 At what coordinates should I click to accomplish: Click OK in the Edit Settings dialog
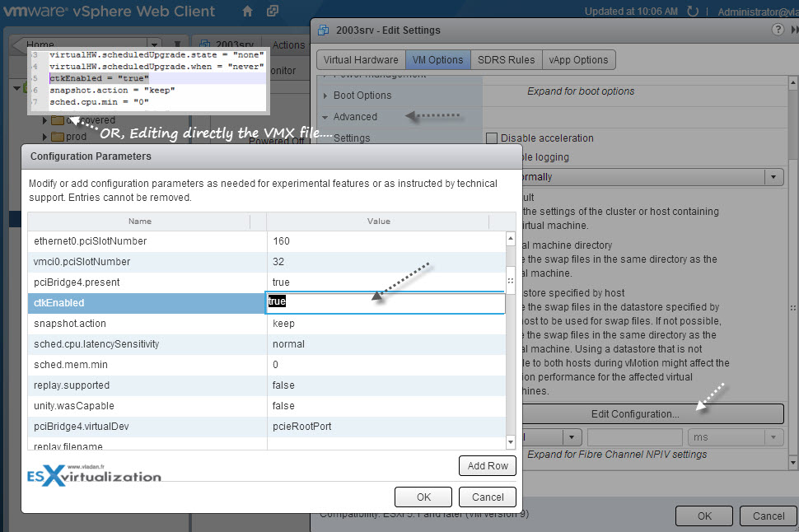tap(704, 516)
